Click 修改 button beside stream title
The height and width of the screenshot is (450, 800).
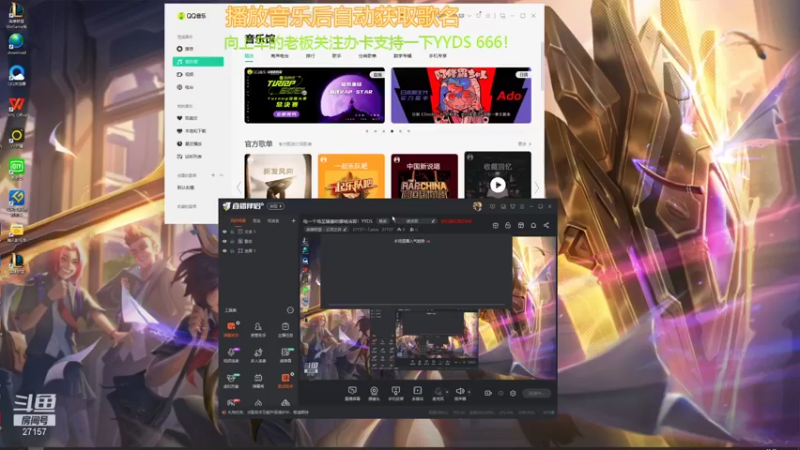point(383,221)
